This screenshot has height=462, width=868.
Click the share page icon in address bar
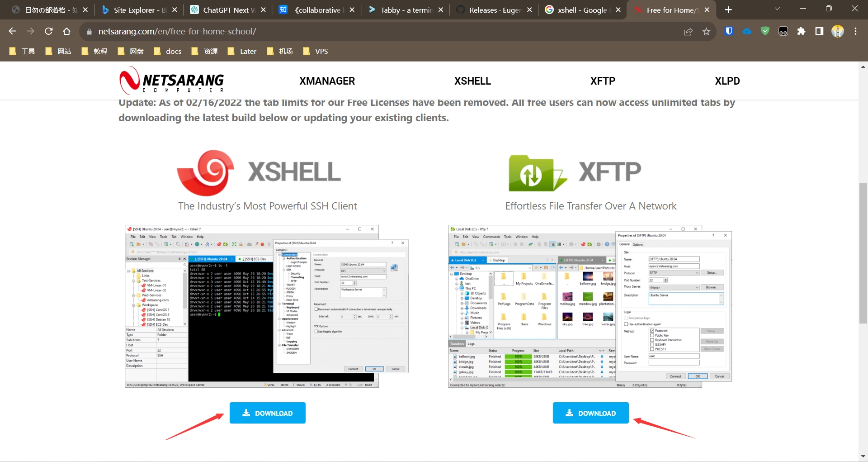[688, 31]
